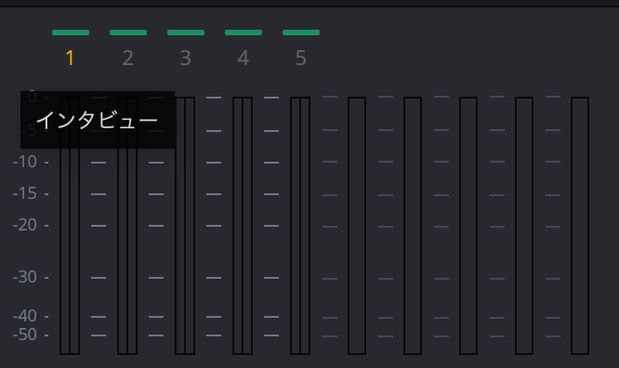
Task: Click the インタビュー tooltip label
Action: point(98,120)
